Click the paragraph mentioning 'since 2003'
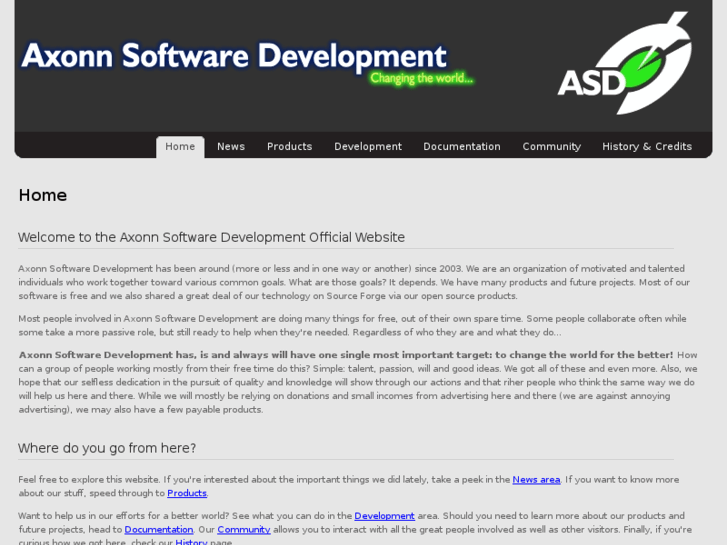The height and width of the screenshot is (545, 727). (x=354, y=282)
